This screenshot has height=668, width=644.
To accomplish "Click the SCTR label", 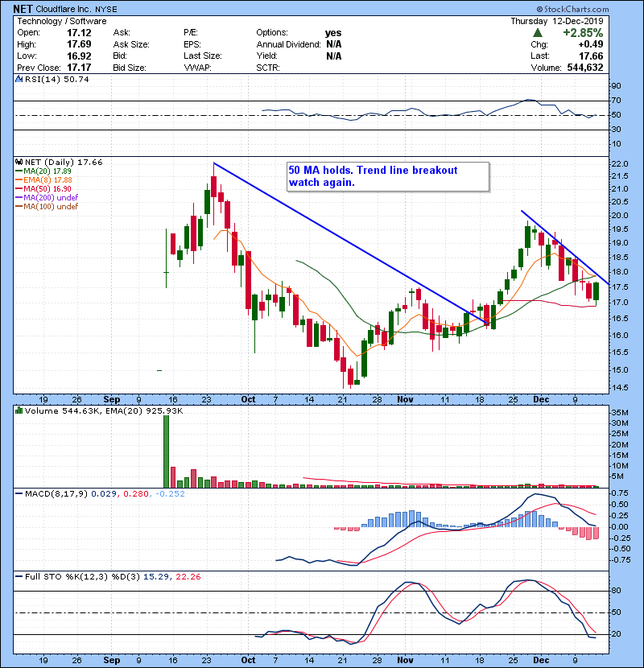I will 268,68.
